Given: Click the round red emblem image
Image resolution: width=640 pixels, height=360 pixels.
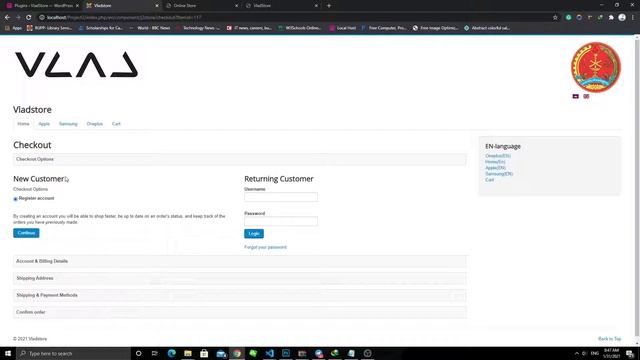Looking at the screenshot, I should (596, 67).
